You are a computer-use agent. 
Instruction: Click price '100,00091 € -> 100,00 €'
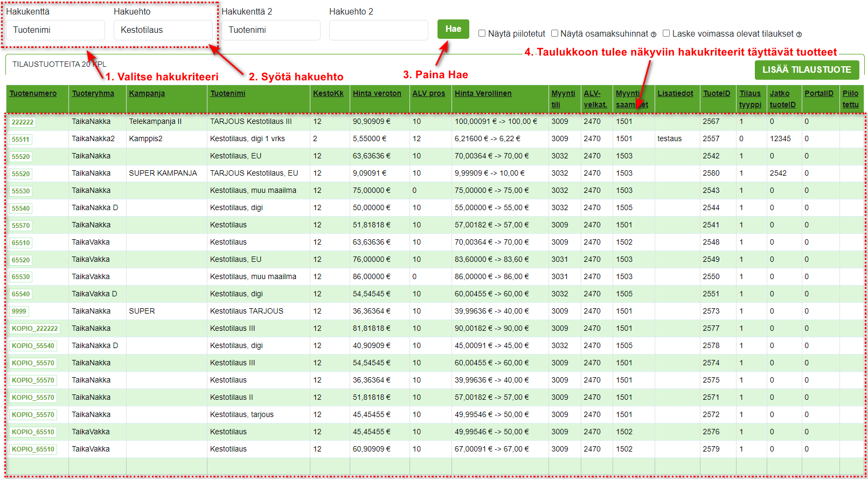click(x=496, y=121)
